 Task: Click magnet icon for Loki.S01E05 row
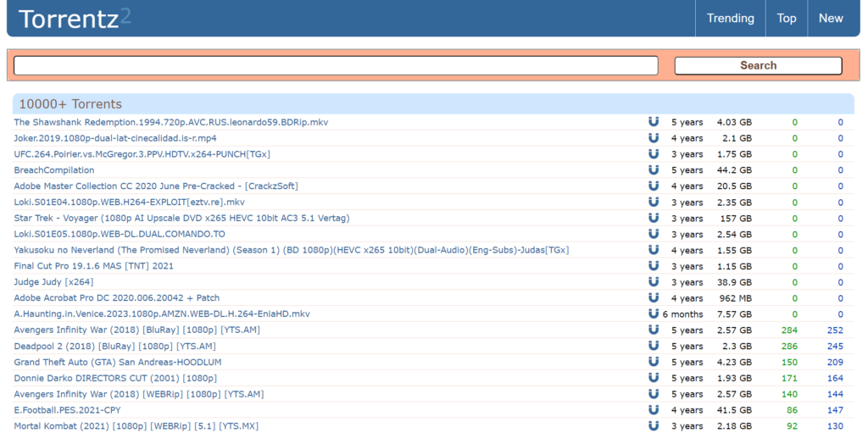point(654,234)
